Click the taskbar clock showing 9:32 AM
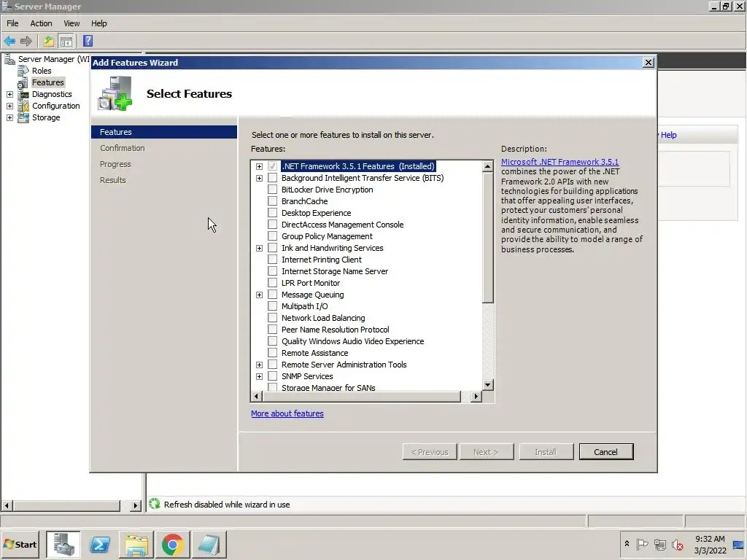The image size is (747, 560). click(710, 539)
